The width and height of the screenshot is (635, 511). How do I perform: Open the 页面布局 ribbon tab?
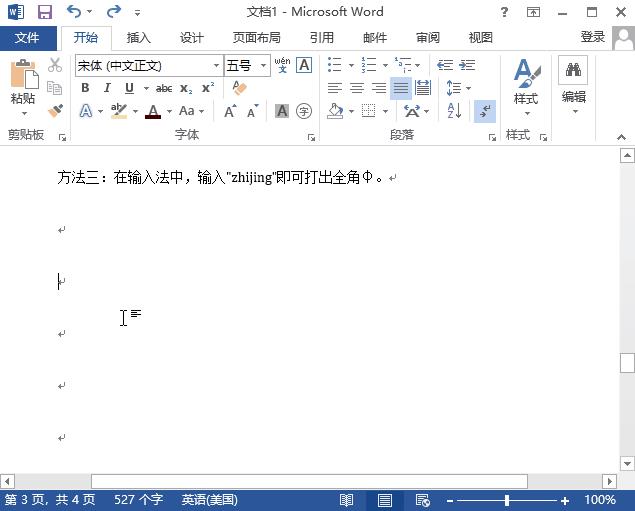coord(256,37)
